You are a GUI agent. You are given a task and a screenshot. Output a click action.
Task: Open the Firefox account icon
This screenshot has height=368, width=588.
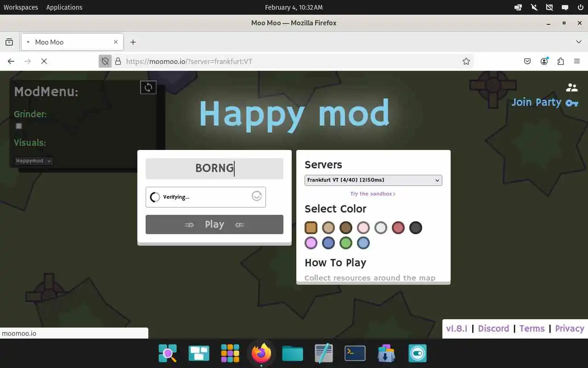coord(544,61)
